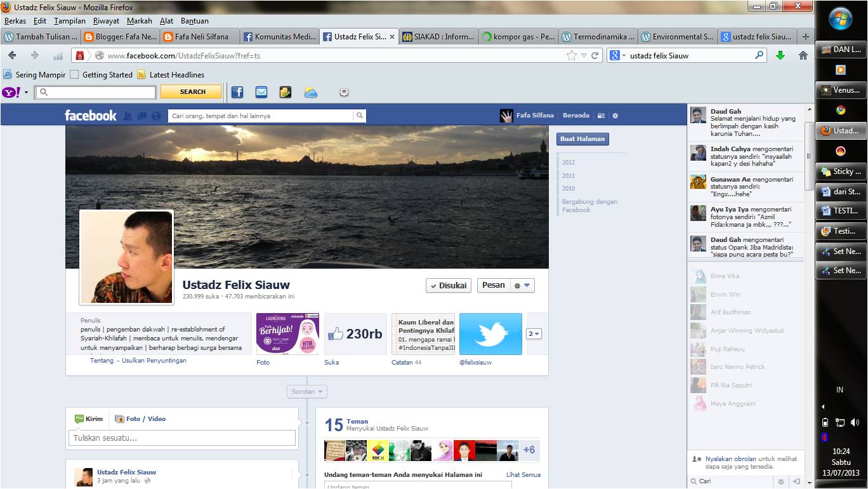This screenshot has width=868, height=489.
Task: Open the Latest Headlines bookmark
Action: tap(171, 75)
